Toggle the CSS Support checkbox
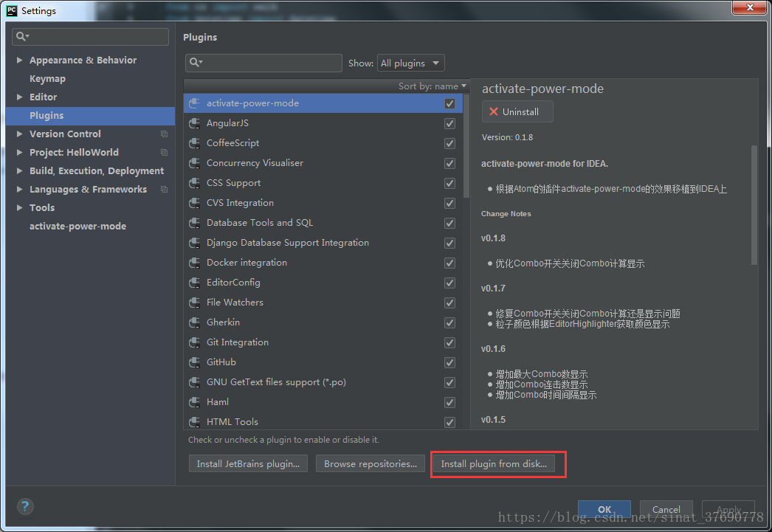 [x=449, y=183]
